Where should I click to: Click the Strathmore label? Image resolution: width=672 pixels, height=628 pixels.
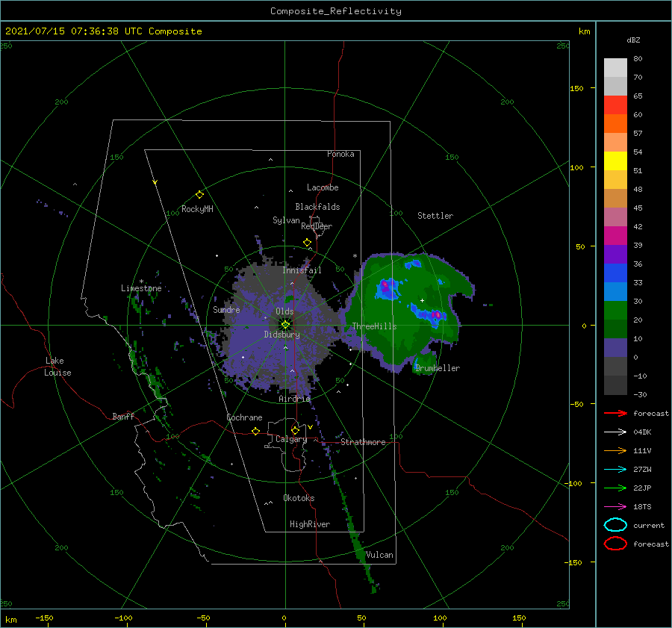[364, 442]
